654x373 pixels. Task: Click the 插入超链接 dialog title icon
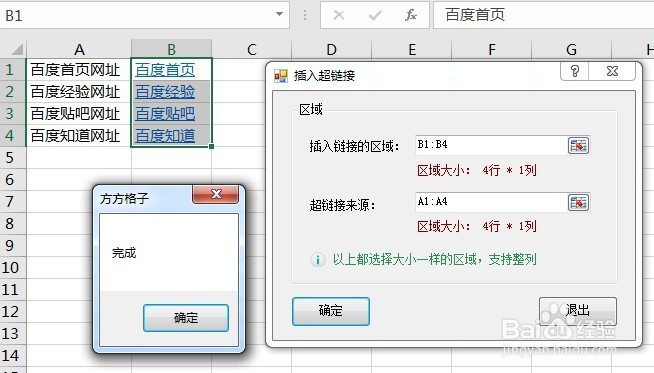point(281,76)
